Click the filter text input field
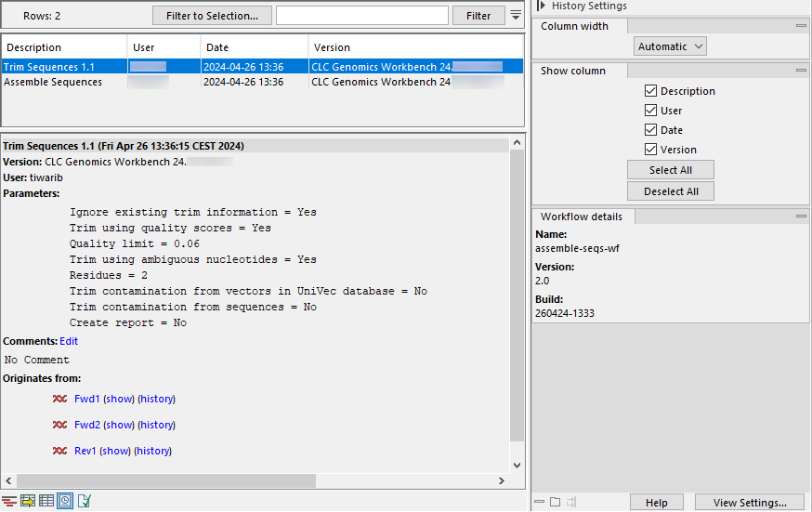 coord(361,15)
